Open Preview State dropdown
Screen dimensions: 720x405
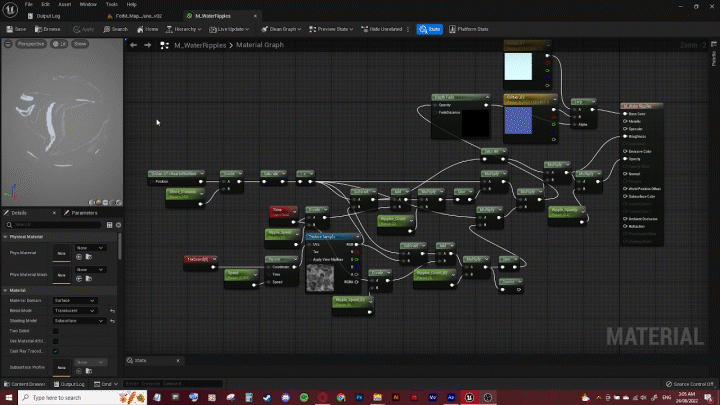point(331,29)
